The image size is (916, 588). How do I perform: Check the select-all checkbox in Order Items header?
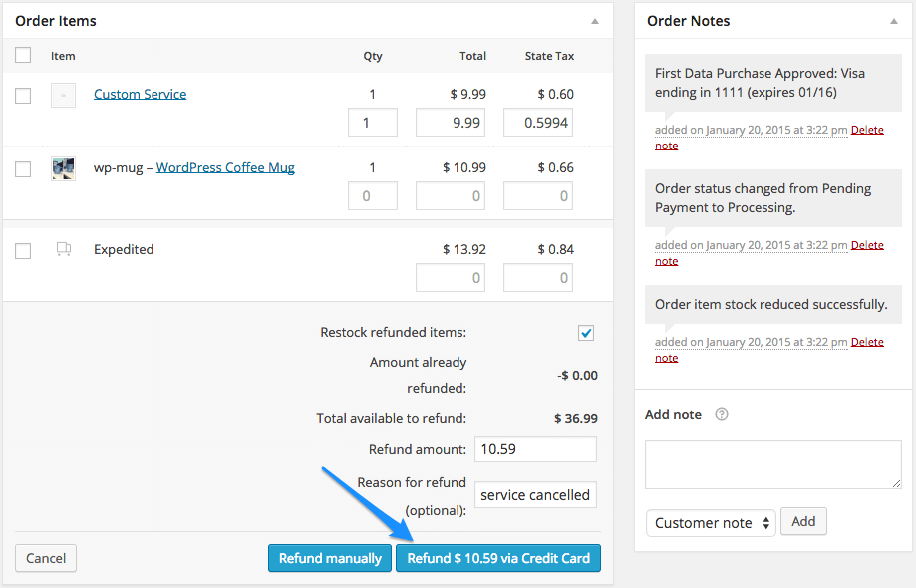(23, 56)
